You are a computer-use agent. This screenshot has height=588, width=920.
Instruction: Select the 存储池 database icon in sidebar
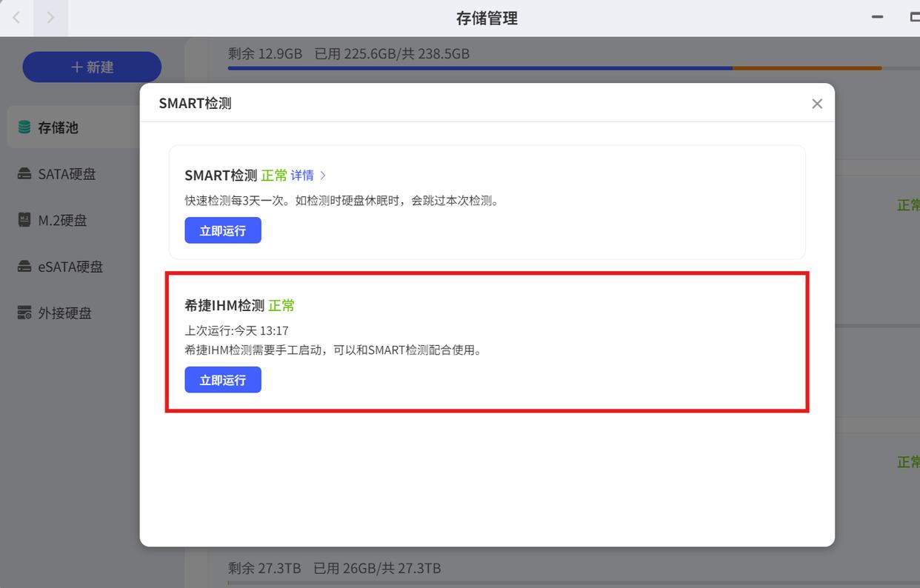(x=24, y=127)
